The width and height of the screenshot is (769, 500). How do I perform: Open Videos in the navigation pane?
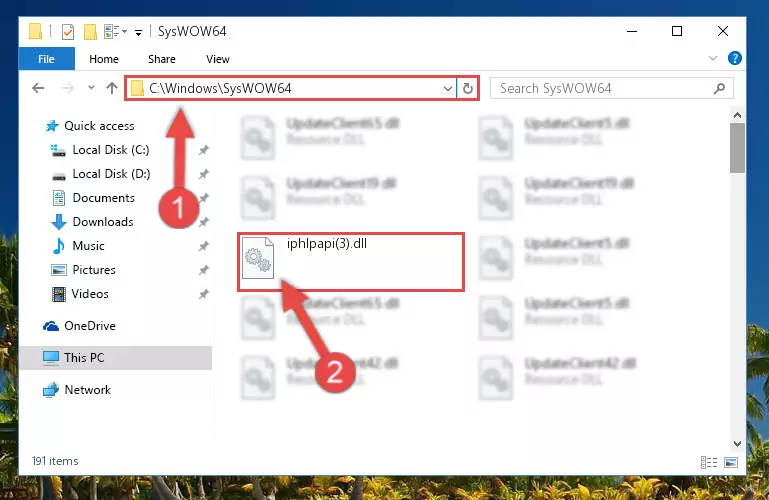pyautogui.click(x=90, y=294)
